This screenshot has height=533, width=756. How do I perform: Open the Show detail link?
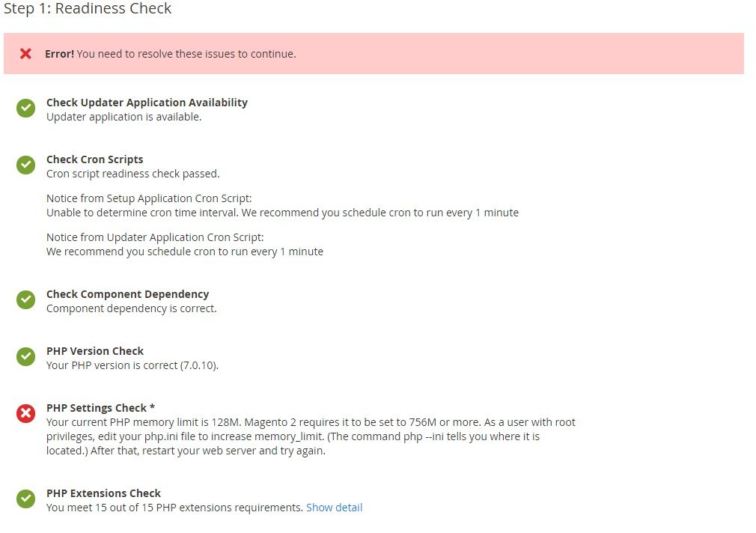(334, 508)
